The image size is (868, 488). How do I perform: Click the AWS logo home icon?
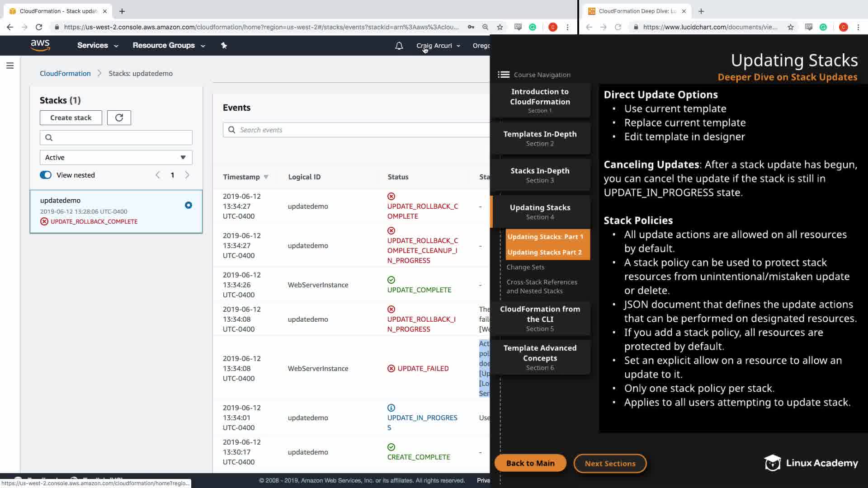pos(40,45)
